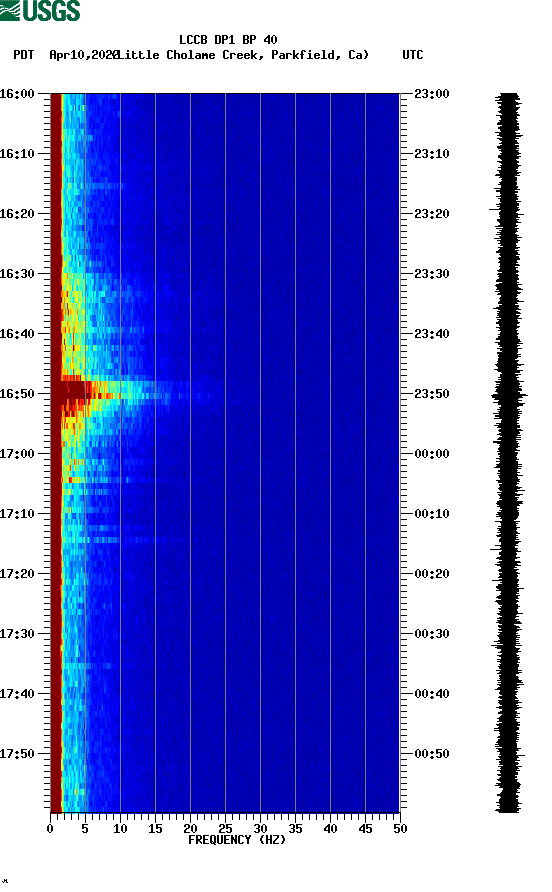Click the 0 Hz frequency axis label

(50, 829)
